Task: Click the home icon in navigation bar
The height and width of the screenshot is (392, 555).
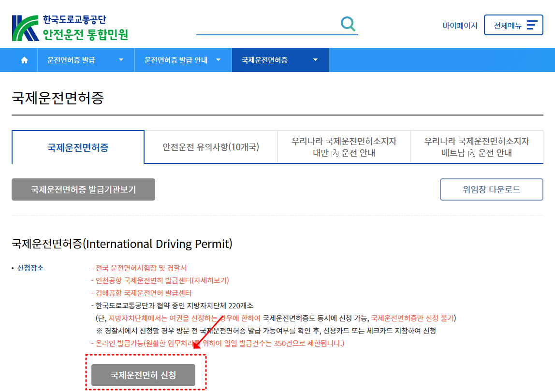Action: (x=25, y=60)
